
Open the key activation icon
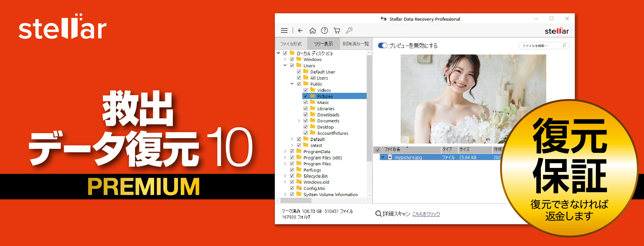click(x=349, y=31)
